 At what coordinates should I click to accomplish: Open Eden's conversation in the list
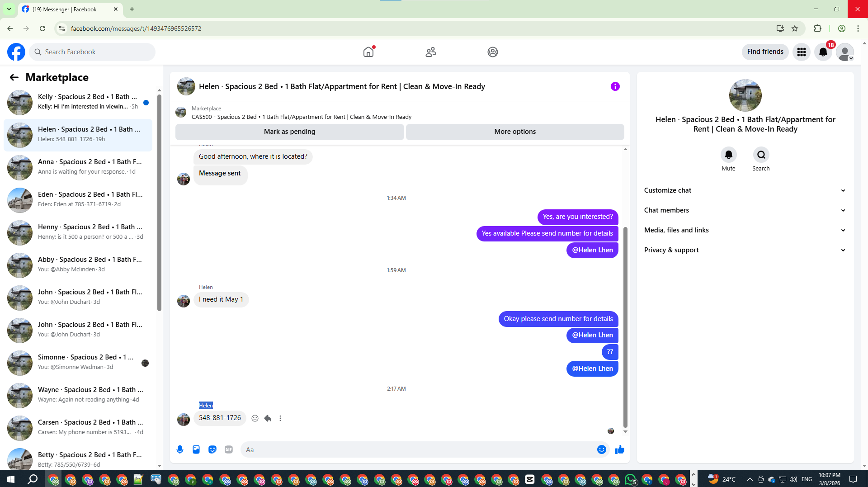[x=78, y=199]
